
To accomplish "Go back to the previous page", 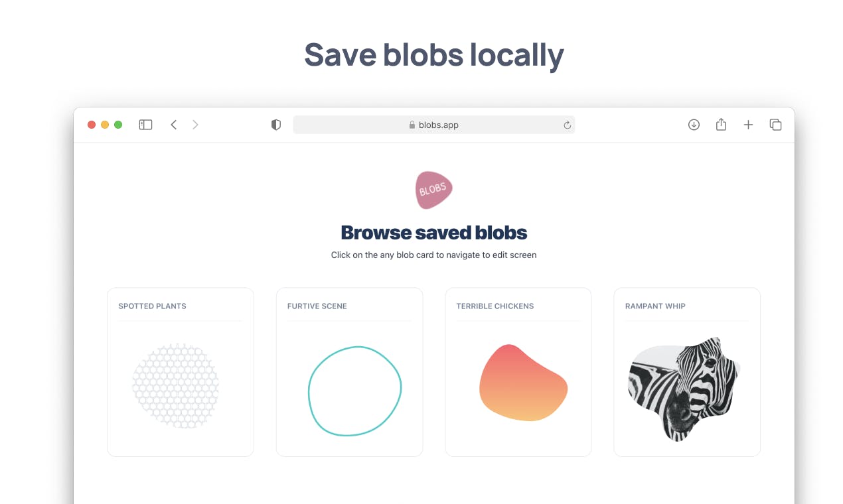I will [174, 125].
